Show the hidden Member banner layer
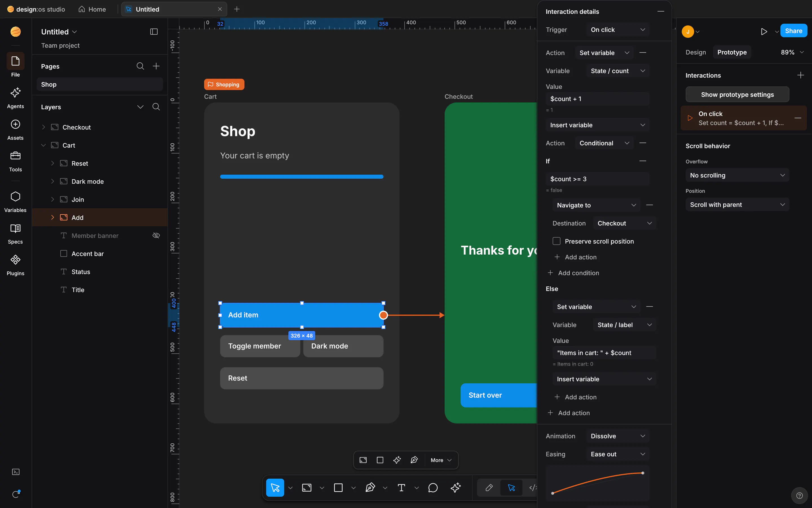The width and height of the screenshot is (812, 508). point(156,236)
